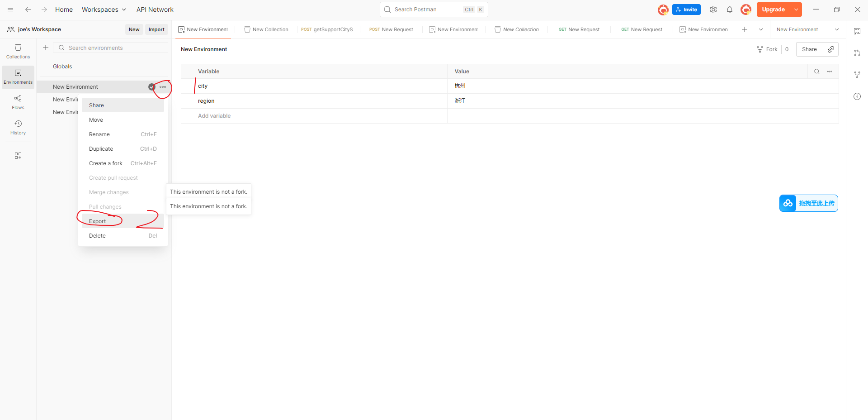Image resolution: width=868 pixels, height=420 pixels.
Task: Open user avatar next to Upgrade
Action: click(x=746, y=10)
